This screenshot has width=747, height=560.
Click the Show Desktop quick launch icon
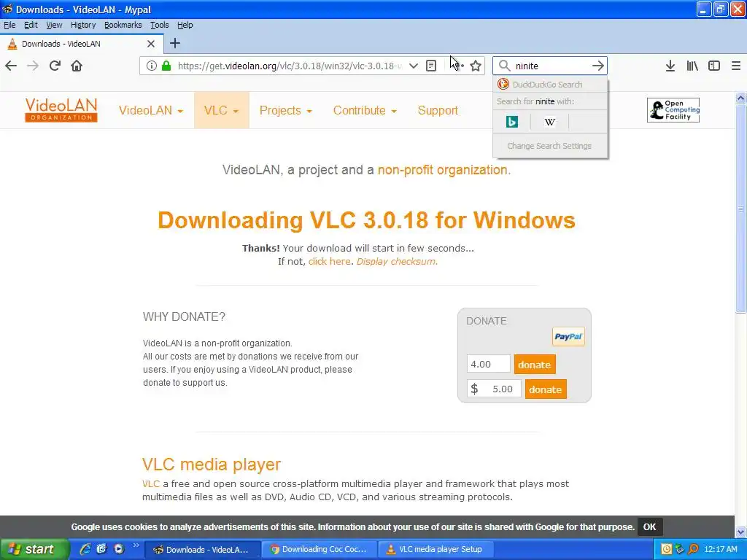[x=101, y=549]
